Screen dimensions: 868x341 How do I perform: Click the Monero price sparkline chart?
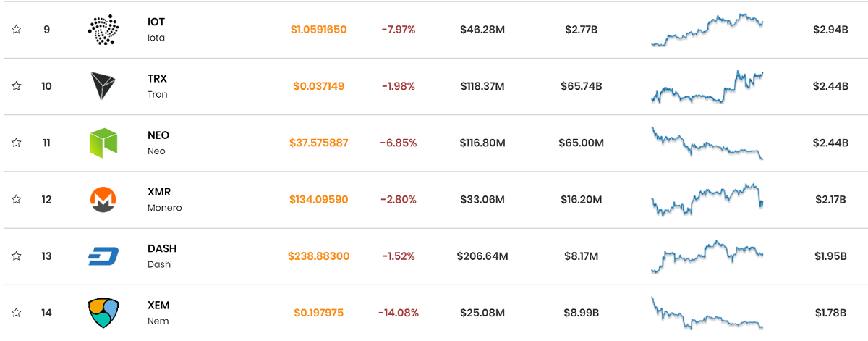click(x=707, y=199)
